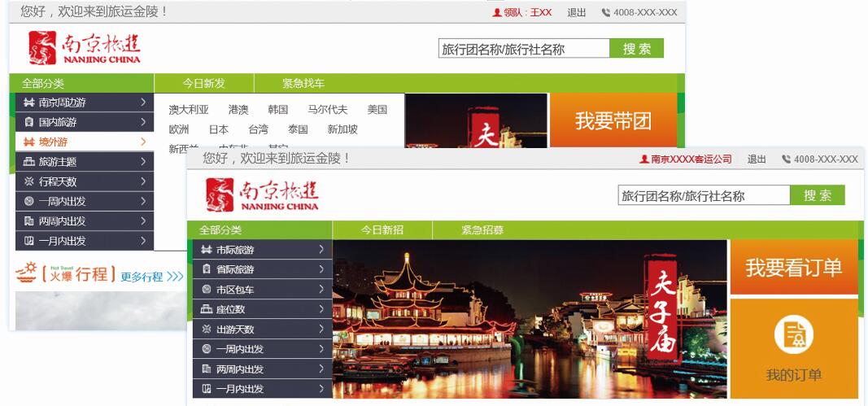Click the 旅游主题 sidebar icon

[28, 162]
